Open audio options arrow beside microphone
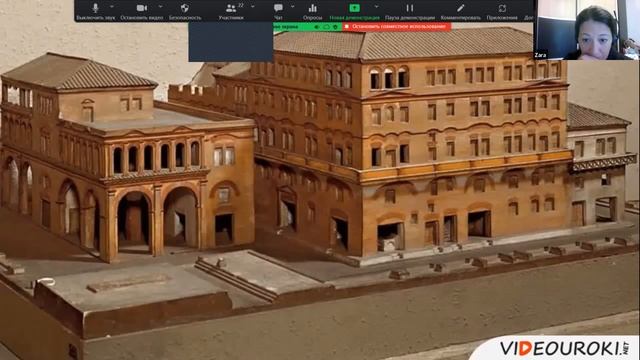Viewport: 640px width, 360px height. pos(112,7)
